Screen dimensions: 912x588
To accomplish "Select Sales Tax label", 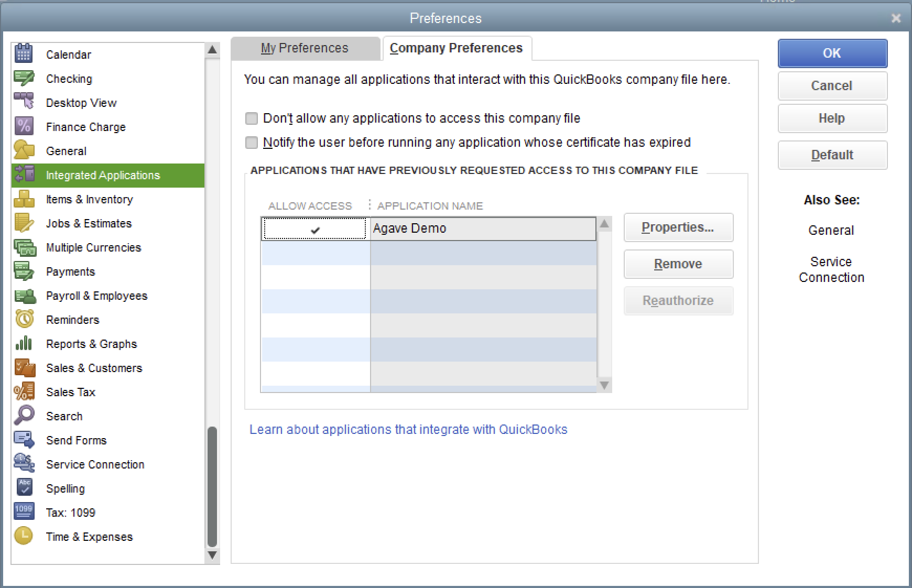I will tap(71, 392).
